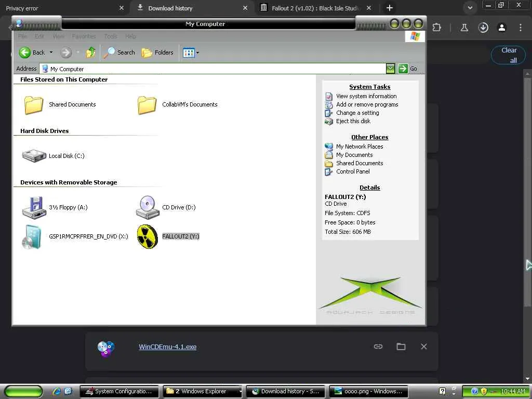Open My Network Places link

[x=360, y=147]
